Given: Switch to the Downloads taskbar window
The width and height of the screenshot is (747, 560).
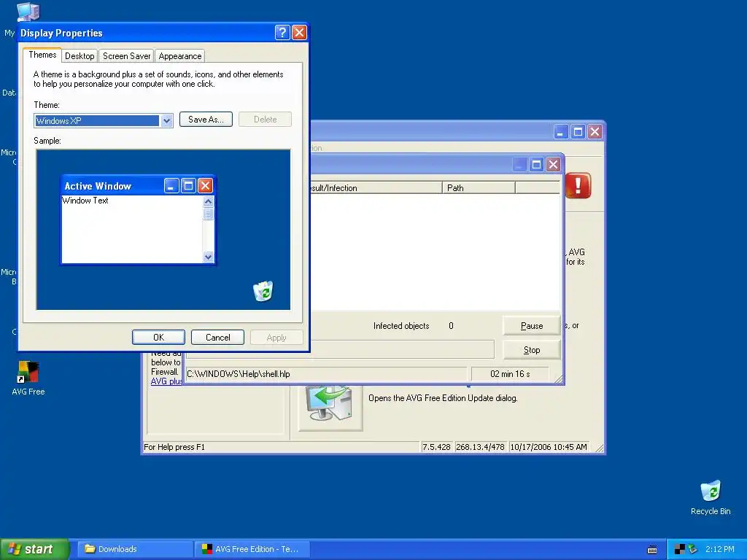Looking at the screenshot, I should (x=135, y=549).
